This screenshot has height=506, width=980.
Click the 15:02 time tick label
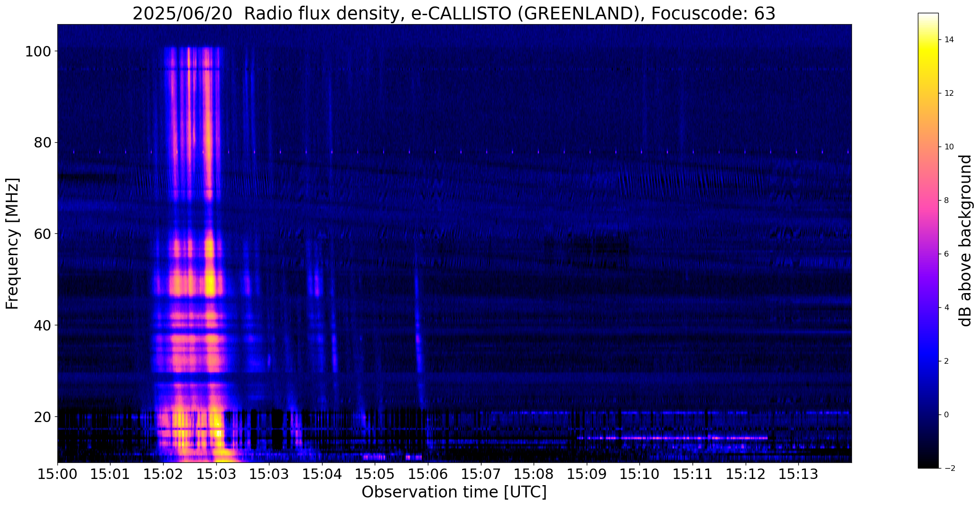(163, 474)
